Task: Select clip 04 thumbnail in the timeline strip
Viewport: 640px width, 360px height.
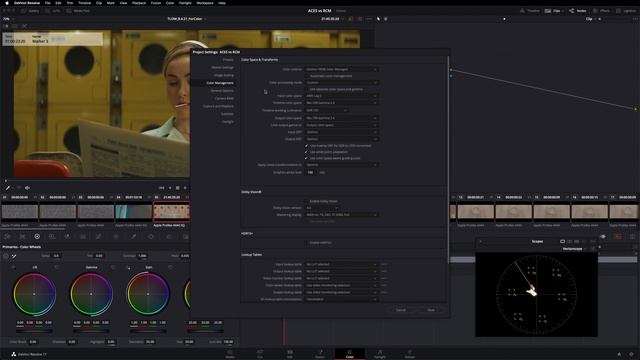Action: [133, 212]
